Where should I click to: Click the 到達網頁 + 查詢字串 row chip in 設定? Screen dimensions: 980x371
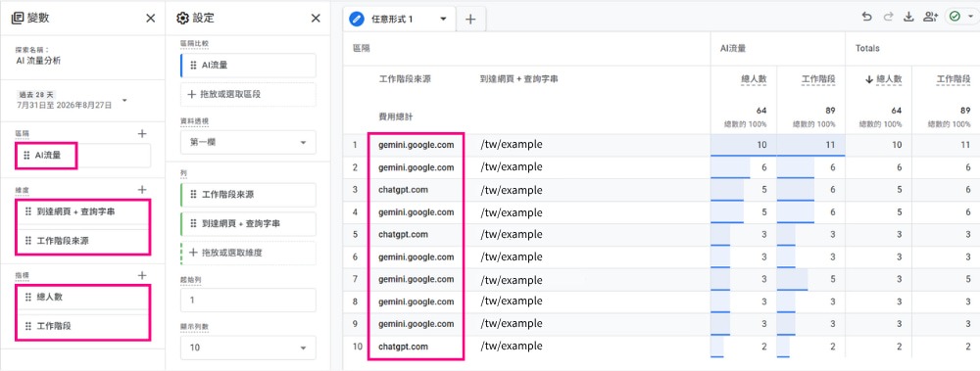coord(248,223)
